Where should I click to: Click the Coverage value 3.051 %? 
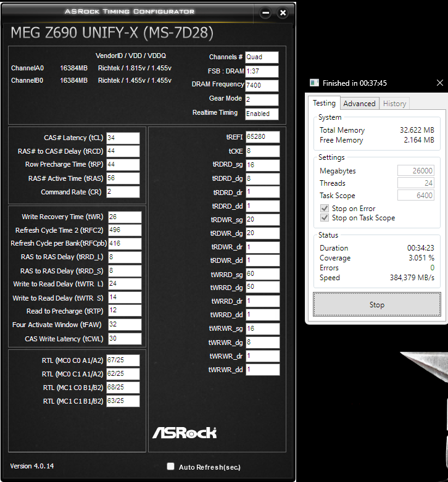(x=421, y=257)
